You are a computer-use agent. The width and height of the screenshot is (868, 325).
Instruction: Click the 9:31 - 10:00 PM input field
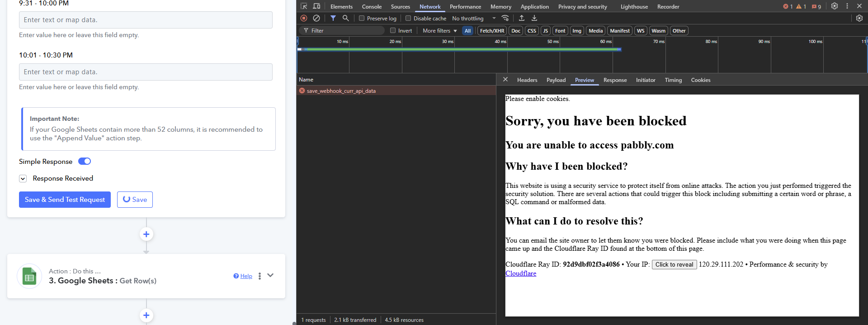146,20
